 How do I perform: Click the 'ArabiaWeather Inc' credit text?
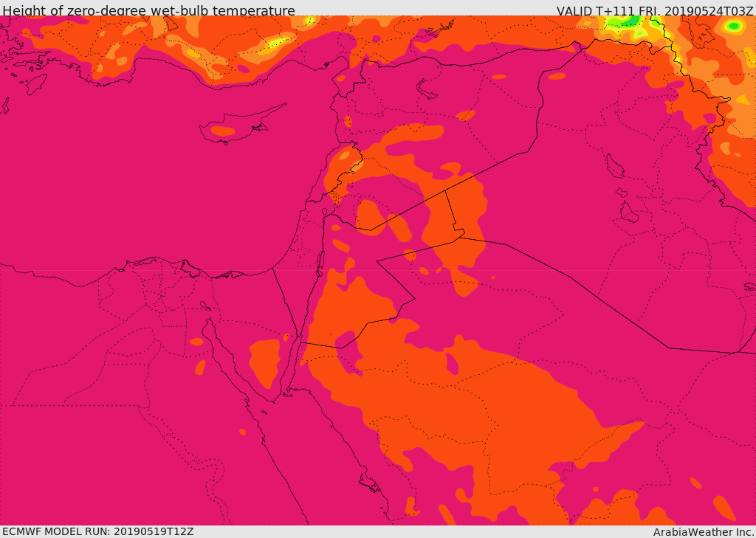click(704, 532)
